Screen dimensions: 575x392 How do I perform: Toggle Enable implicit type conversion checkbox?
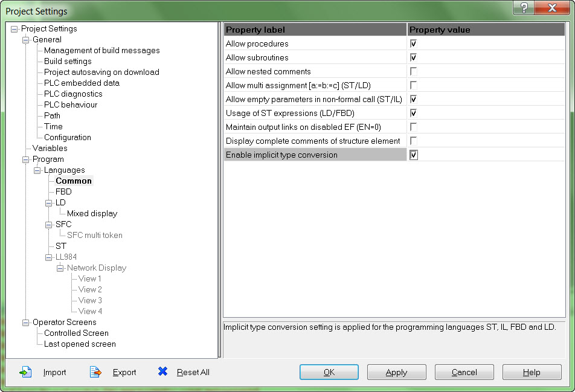(413, 155)
